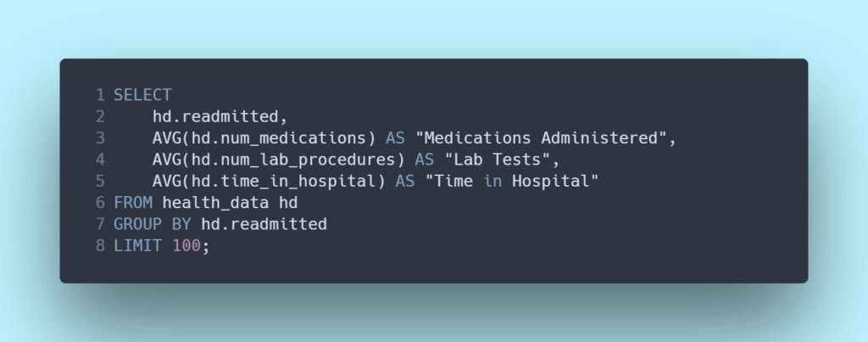Click the AVG function on line 4
This screenshot has height=342, width=868.
click(x=167, y=160)
